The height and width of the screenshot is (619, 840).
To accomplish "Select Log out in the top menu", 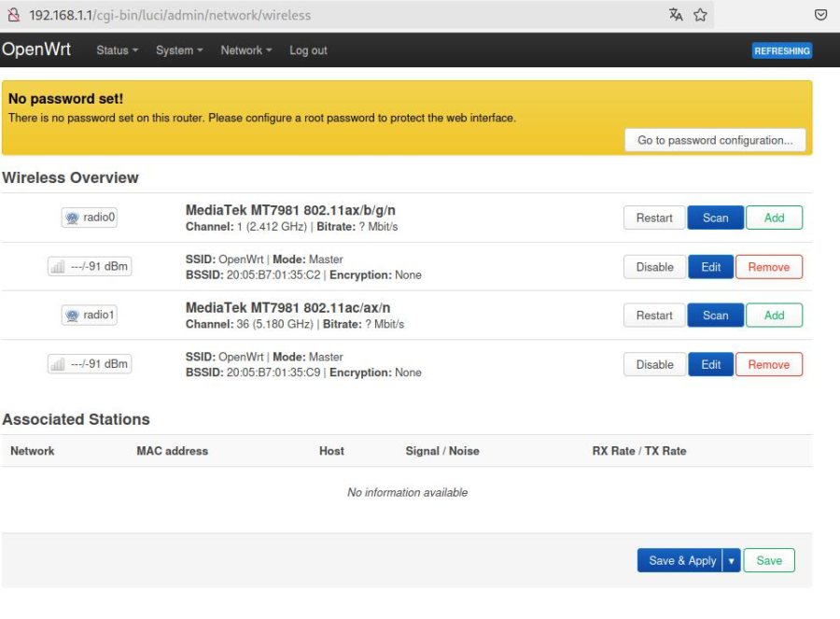I will click(308, 50).
